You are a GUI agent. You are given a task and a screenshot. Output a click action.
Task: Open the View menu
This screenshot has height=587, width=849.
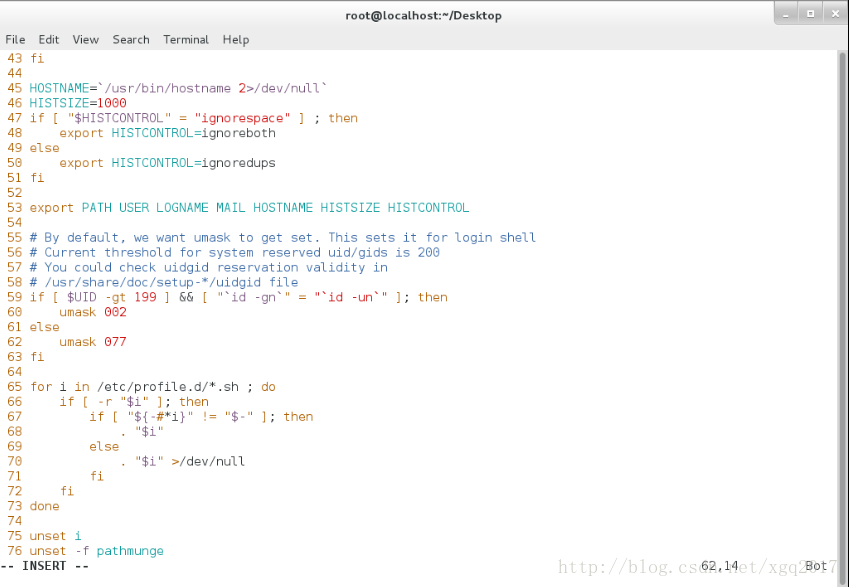point(86,40)
